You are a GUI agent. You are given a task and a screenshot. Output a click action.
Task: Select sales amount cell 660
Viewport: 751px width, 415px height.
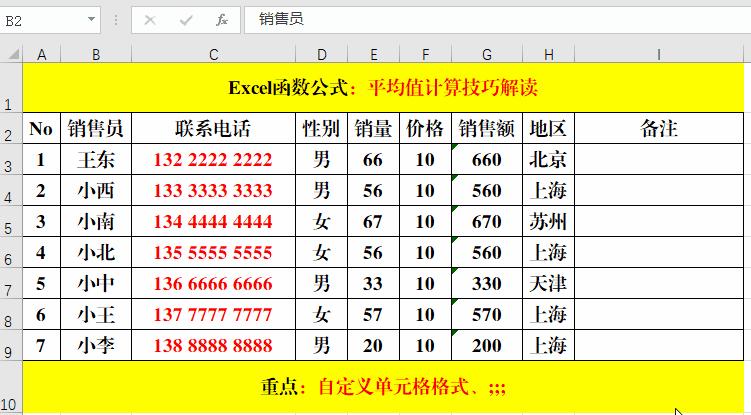(x=487, y=159)
